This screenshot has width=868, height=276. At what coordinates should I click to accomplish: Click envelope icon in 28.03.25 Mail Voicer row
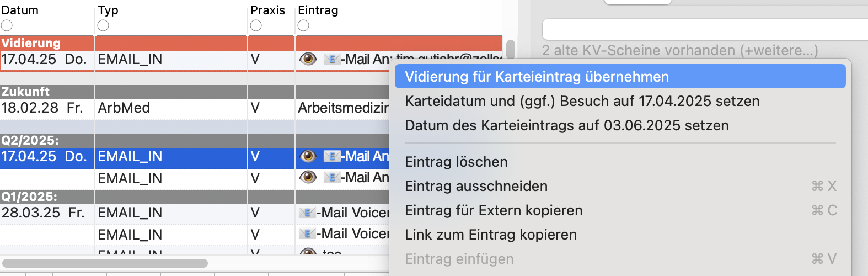307,213
